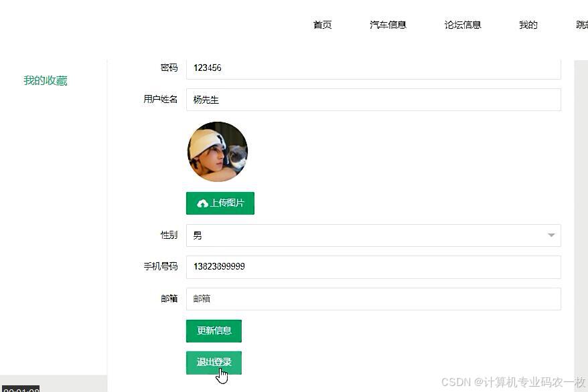Focus the 用户姓名 text field
Screen dimensions: 588x392
point(374,100)
